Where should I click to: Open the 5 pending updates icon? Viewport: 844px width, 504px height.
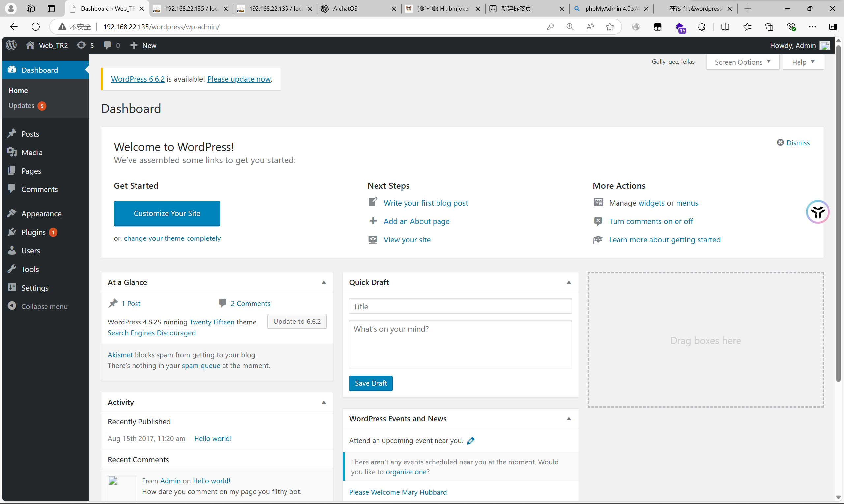coord(85,45)
